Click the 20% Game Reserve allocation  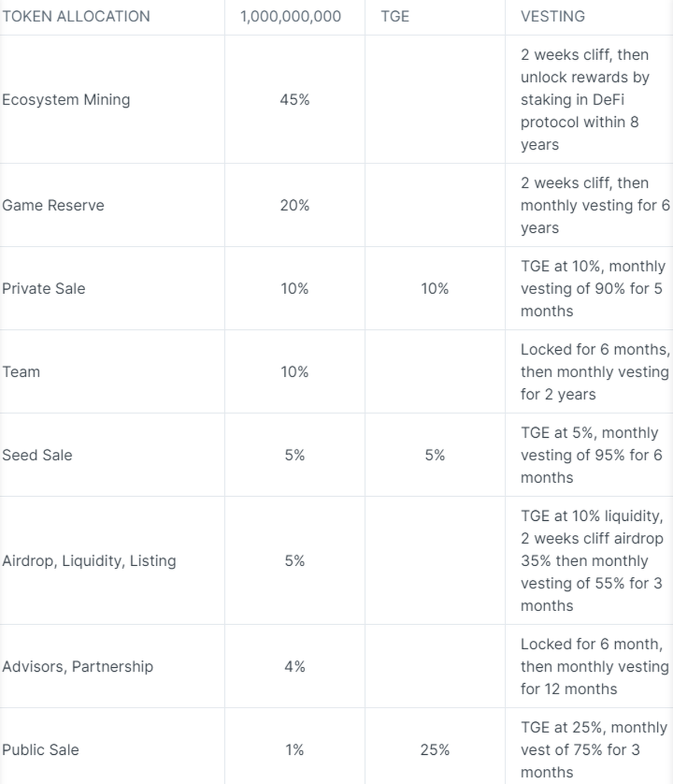coord(294,205)
